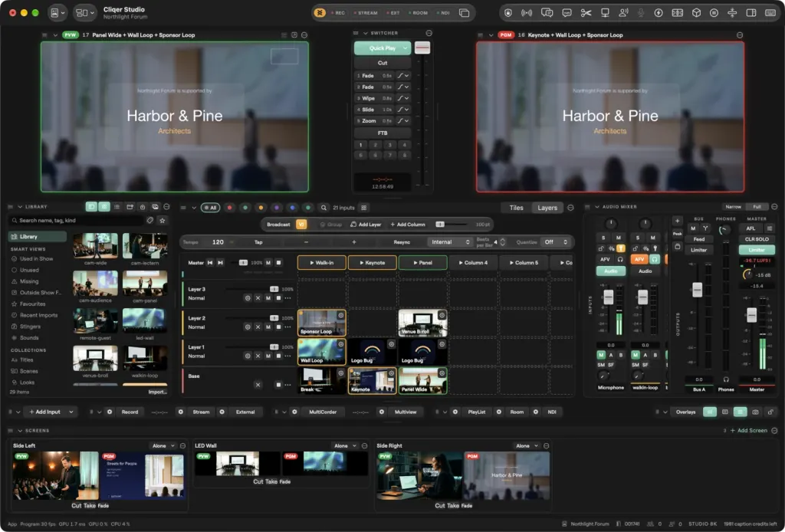Viewport: 785px width, 532px height.
Task: Click the plus icon above Peak in Audio Mixer
Action: (678, 222)
